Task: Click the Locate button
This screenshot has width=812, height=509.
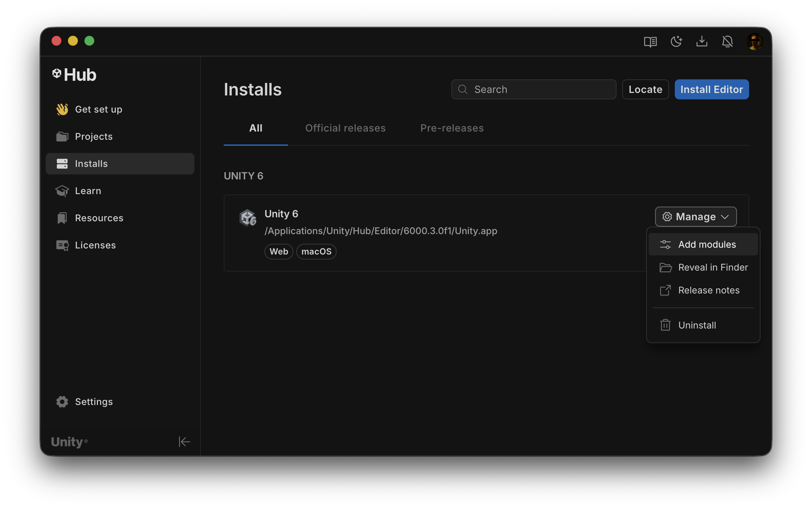Action: 645,89
